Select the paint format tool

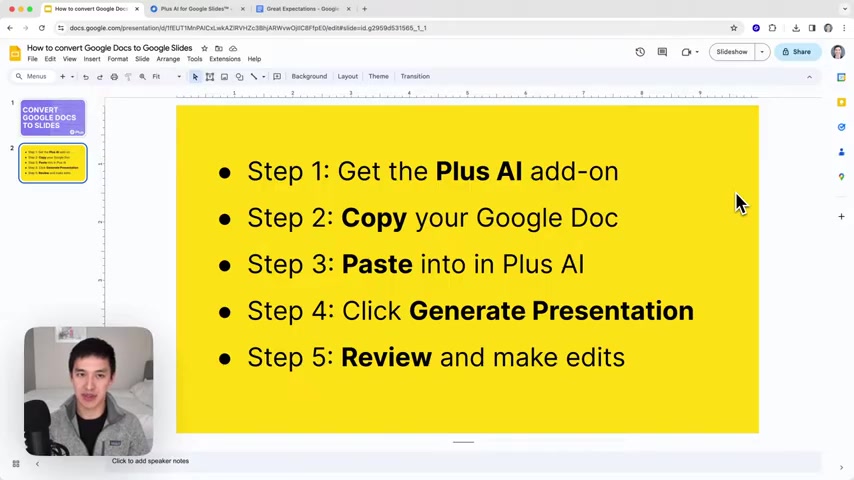click(x=128, y=77)
